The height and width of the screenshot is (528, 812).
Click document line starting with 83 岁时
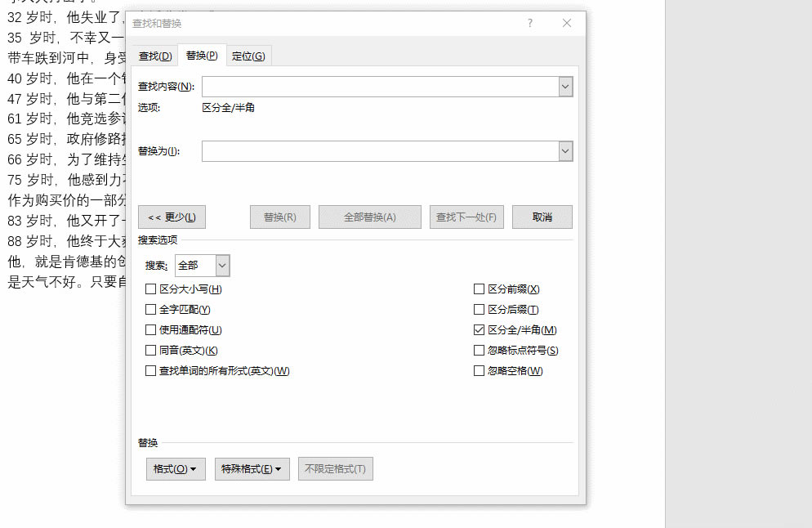[66, 221]
